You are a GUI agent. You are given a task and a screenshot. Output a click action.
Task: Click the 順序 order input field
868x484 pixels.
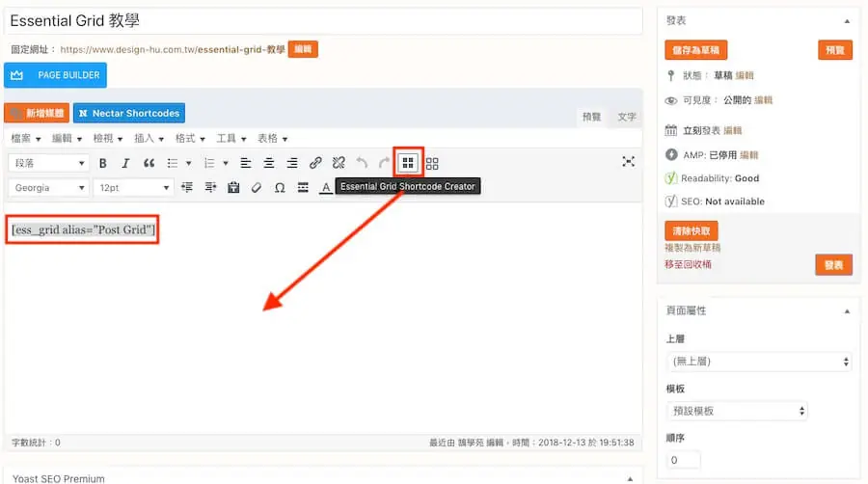(x=683, y=460)
